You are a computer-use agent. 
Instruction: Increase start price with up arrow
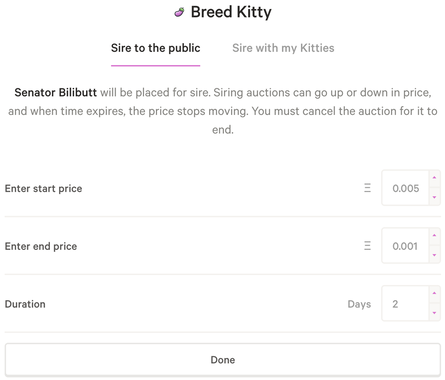coord(434,178)
